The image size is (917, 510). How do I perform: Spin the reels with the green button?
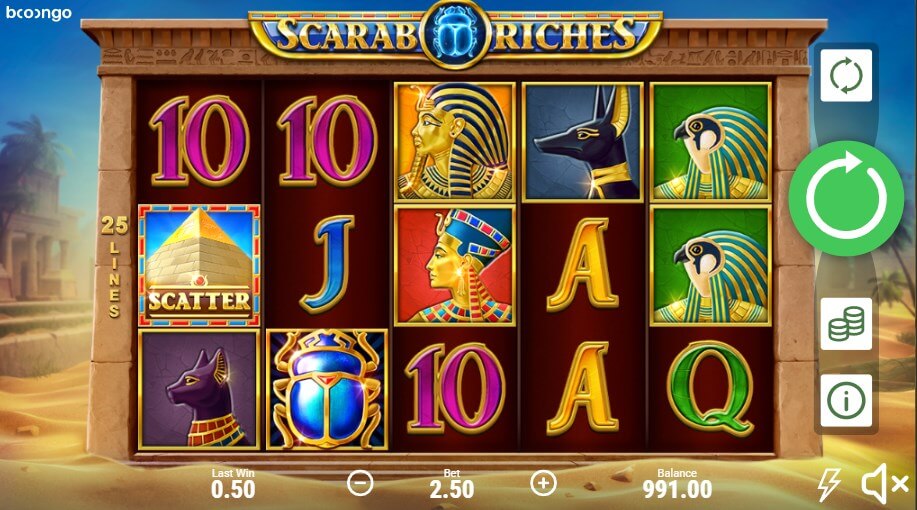846,198
